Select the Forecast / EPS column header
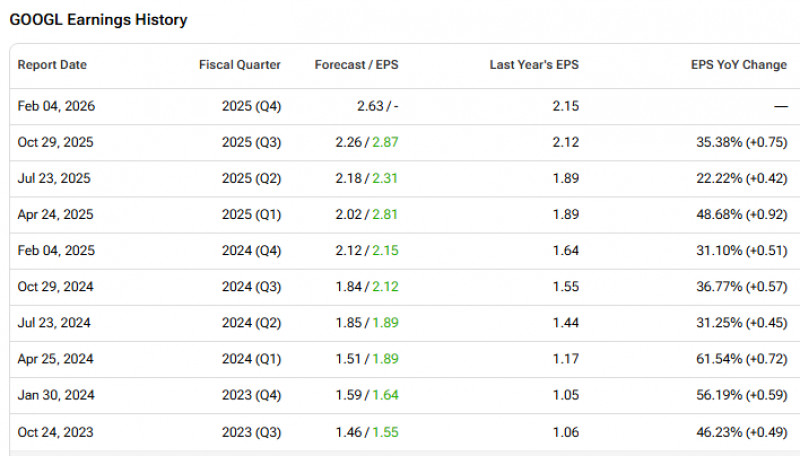The image size is (800, 456). point(356,65)
